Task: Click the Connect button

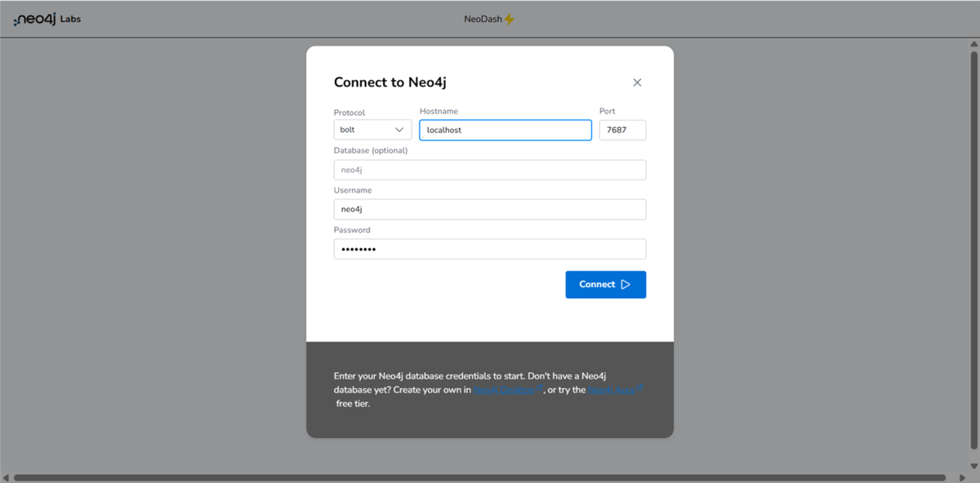Action: pyautogui.click(x=606, y=285)
